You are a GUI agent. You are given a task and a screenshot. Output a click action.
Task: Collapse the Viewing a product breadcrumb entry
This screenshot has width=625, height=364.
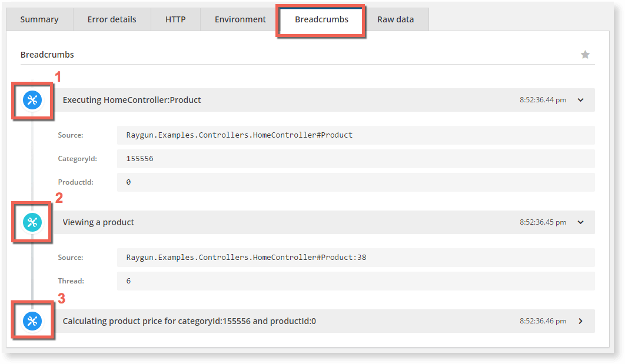pyautogui.click(x=580, y=222)
